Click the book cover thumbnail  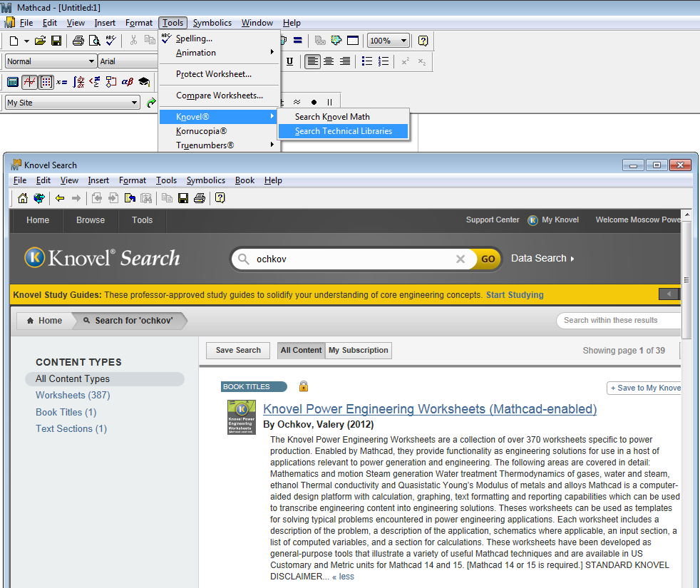click(242, 418)
